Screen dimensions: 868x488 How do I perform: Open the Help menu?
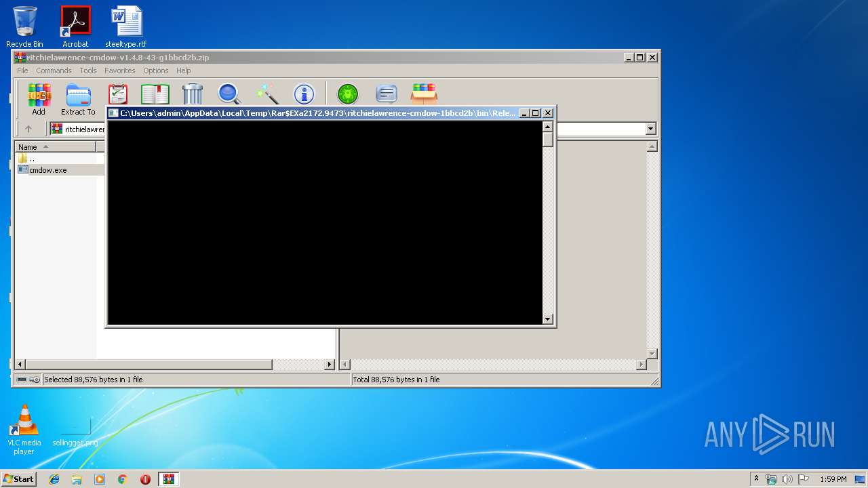point(184,70)
